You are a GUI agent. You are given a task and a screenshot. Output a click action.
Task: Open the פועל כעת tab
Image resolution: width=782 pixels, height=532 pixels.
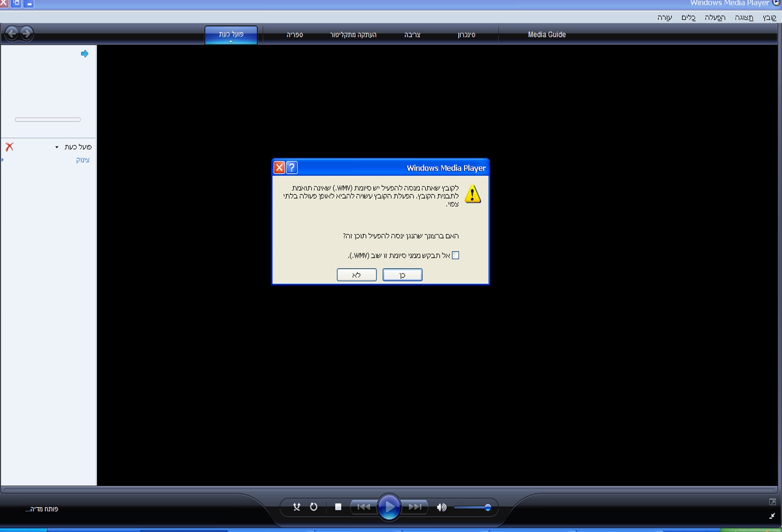[231, 35]
